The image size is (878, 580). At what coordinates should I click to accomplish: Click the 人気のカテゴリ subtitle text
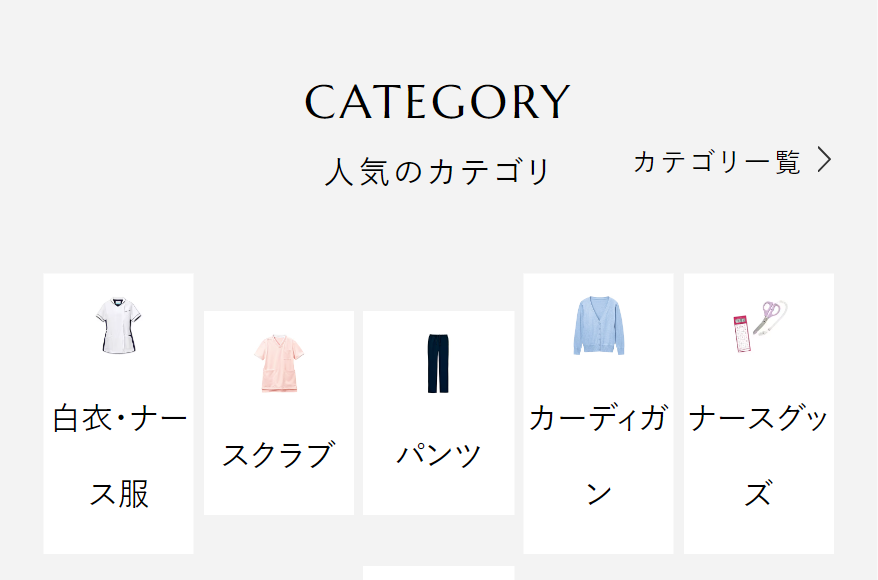click(438, 172)
